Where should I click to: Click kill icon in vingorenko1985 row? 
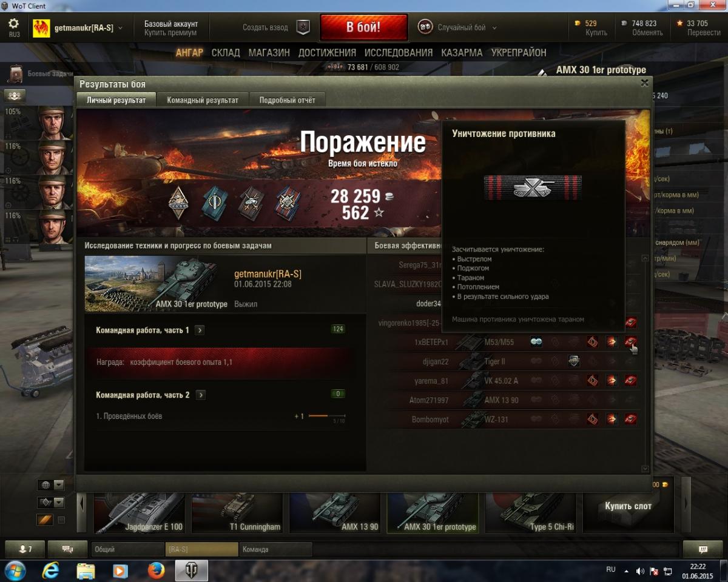coord(630,323)
